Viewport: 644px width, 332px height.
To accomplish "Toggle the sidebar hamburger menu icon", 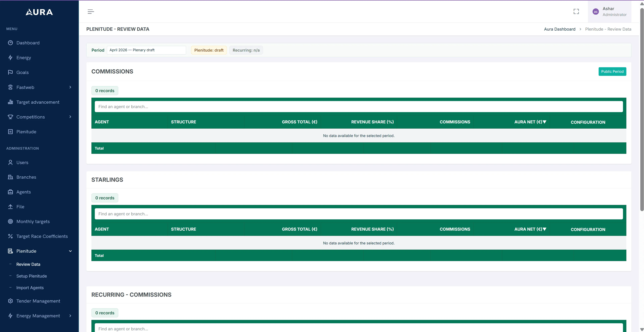I will (91, 11).
